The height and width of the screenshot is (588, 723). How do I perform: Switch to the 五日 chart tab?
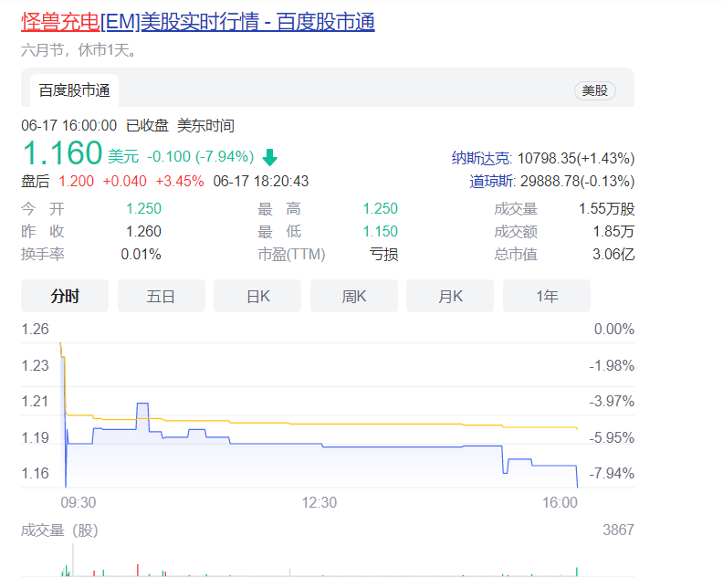coord(161,296)
